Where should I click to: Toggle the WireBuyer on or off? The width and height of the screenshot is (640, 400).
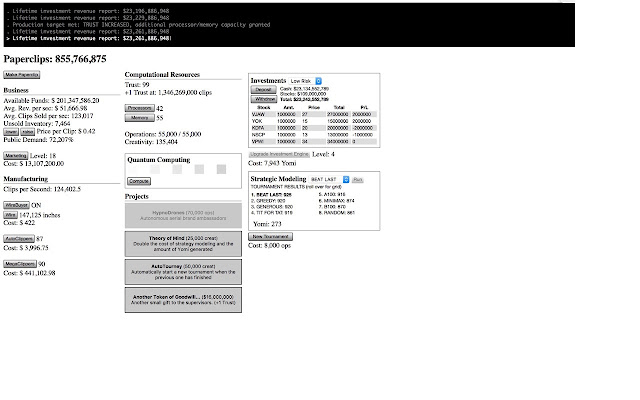tap(16, 205)
